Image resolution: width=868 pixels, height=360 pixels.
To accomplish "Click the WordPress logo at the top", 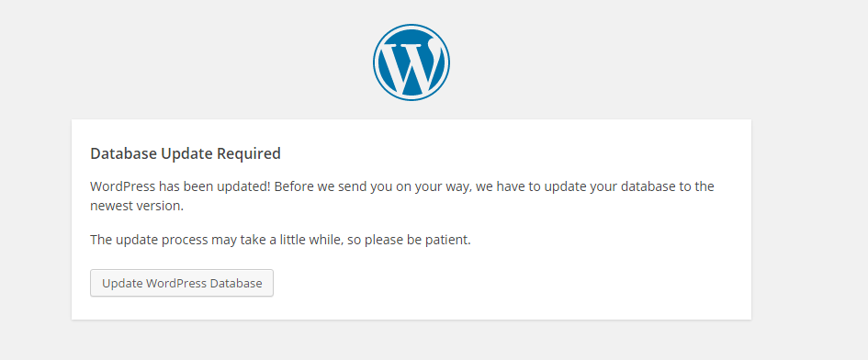I will click(x=411, y=62).
